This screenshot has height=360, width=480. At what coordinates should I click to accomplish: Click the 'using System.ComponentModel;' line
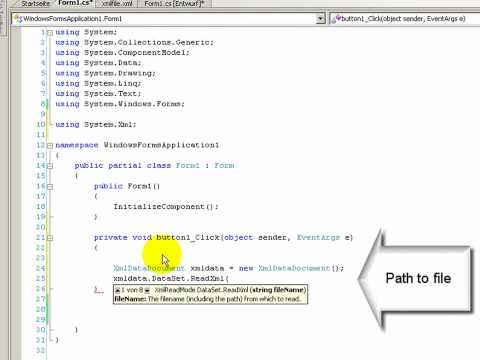[x=122, y=53]
